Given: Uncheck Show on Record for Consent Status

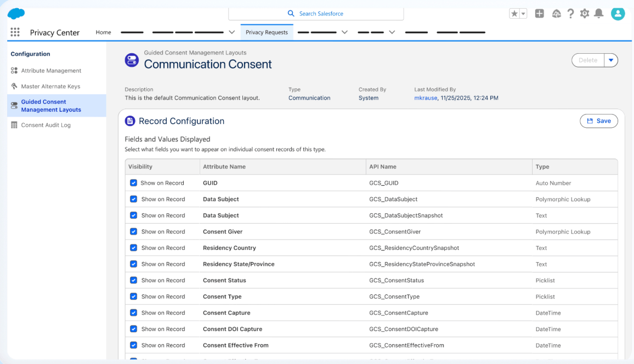Looking at the screenshot, I should (x=133, y=280).
